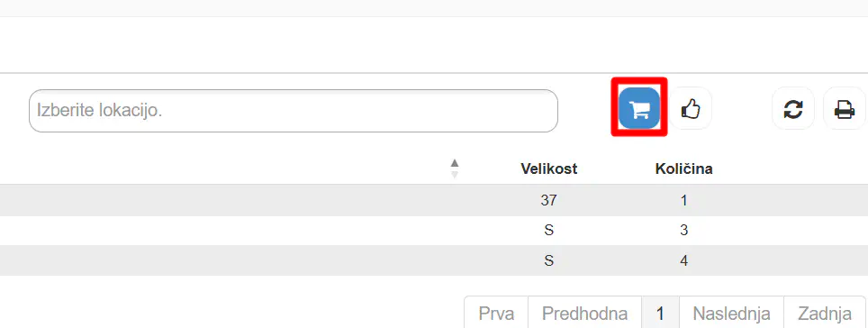Sort descending using the down arrow
Viewport: 868px width, 328px height.
pos(455,175)
